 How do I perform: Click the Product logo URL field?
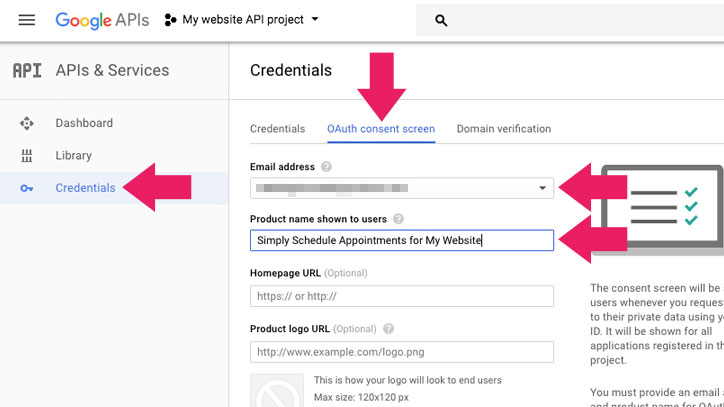click(x=401, y=352)
